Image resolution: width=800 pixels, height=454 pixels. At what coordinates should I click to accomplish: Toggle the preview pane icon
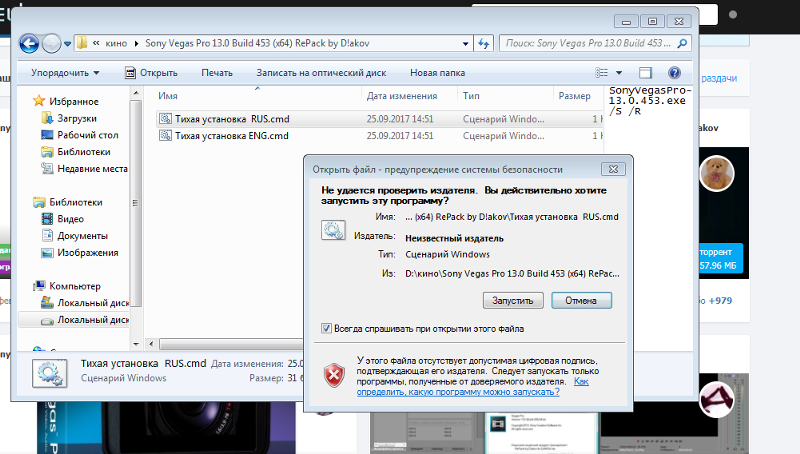645,73
